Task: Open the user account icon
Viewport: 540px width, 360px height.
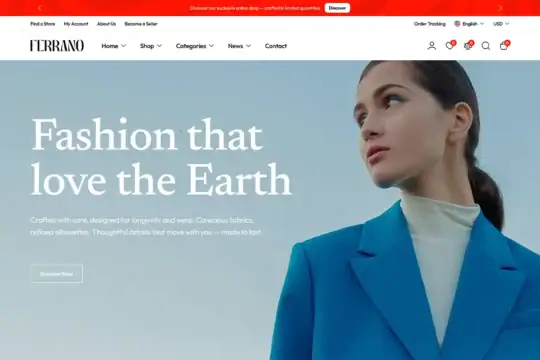Action: point(432,45)
